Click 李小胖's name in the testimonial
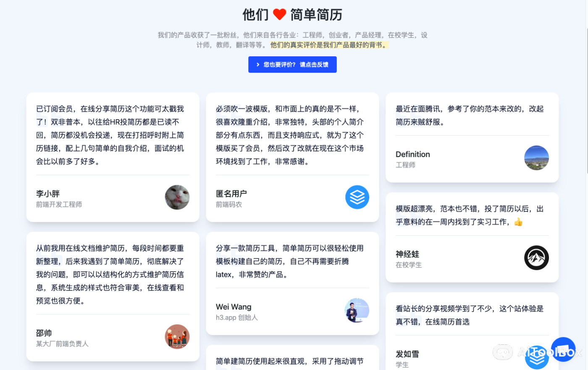This screenshot has height=370, width=588. point(47,194)
